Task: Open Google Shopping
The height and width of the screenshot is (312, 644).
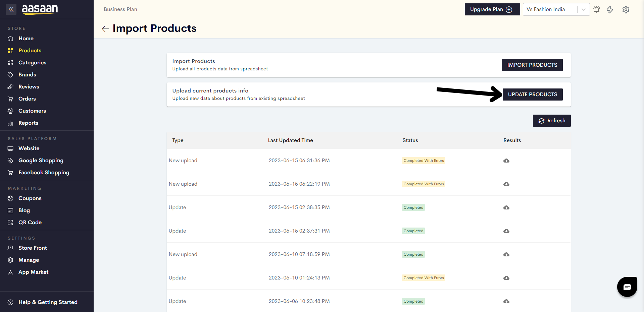Action: (41, 161)
